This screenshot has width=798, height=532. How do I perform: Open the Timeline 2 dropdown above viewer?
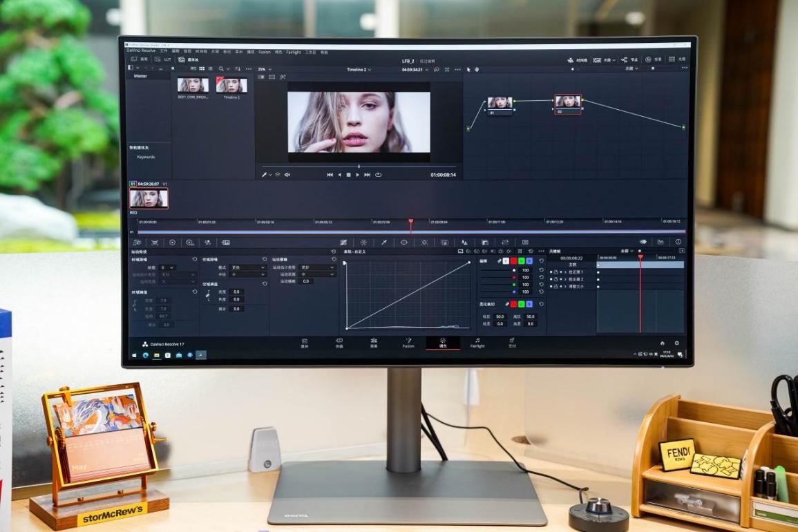(x=359, y=70)
